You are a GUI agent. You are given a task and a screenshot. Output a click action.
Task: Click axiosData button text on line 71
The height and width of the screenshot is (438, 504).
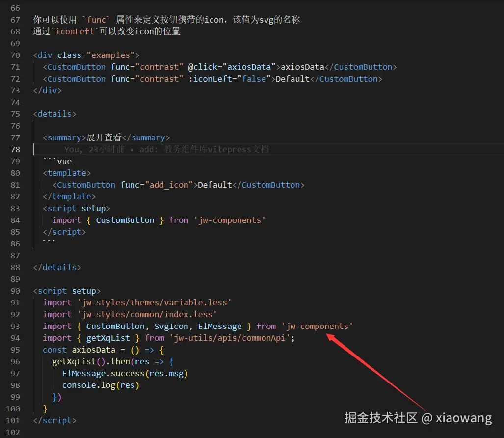[x=302, y=67]
